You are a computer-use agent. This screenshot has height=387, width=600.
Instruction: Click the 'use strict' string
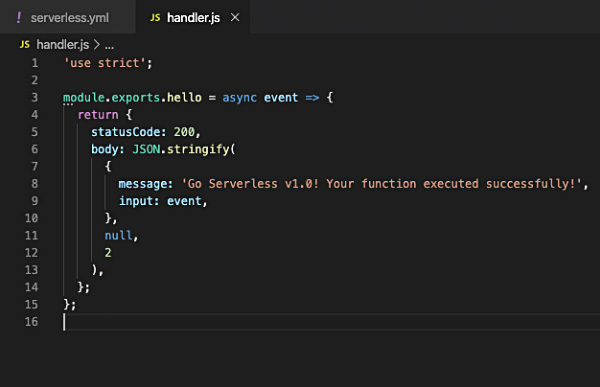point(104,63)
